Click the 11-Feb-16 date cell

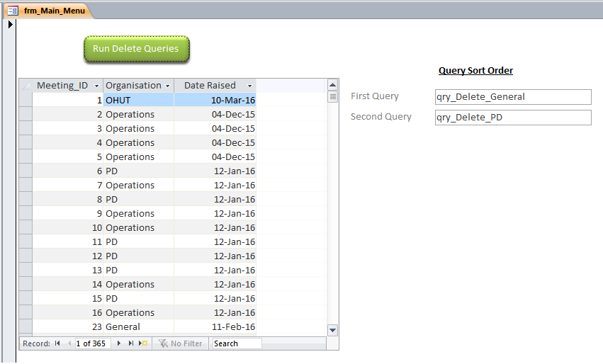pyautogui.click(x=215, y=327)
